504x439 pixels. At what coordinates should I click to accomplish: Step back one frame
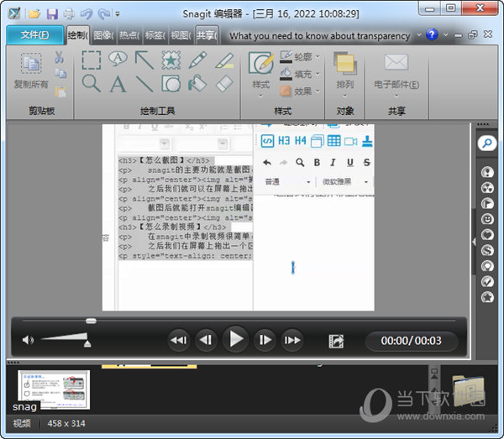pyautogui.click(x=206, y=340)
